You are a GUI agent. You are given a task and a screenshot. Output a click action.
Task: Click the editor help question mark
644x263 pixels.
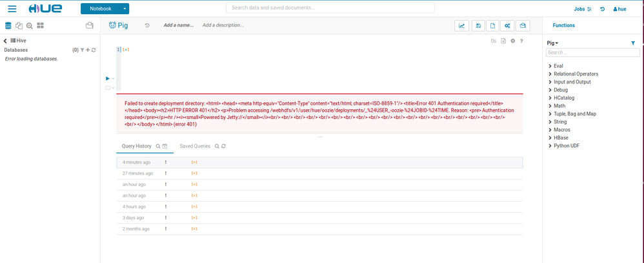tap(521, 41)
